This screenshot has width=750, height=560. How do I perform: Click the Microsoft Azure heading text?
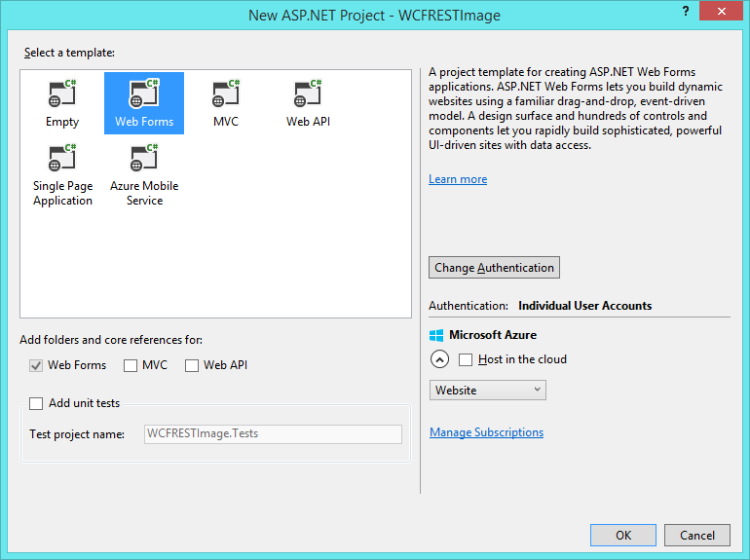[493, 335]
